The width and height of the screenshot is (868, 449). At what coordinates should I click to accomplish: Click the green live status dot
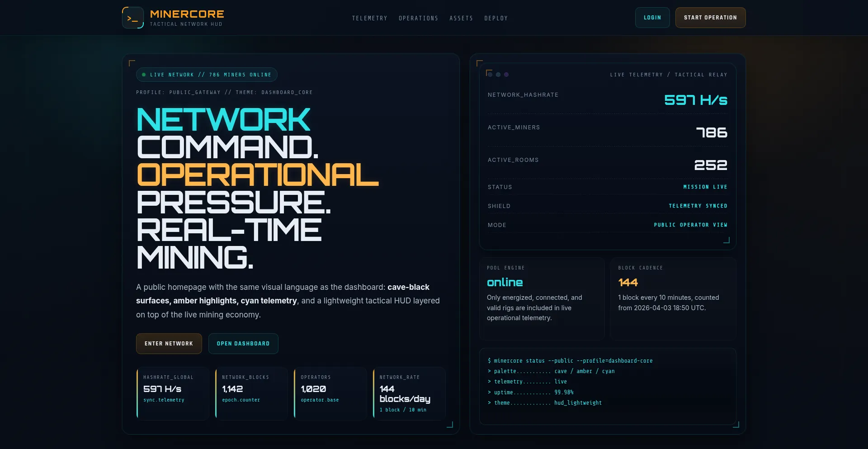click(144, 75)
